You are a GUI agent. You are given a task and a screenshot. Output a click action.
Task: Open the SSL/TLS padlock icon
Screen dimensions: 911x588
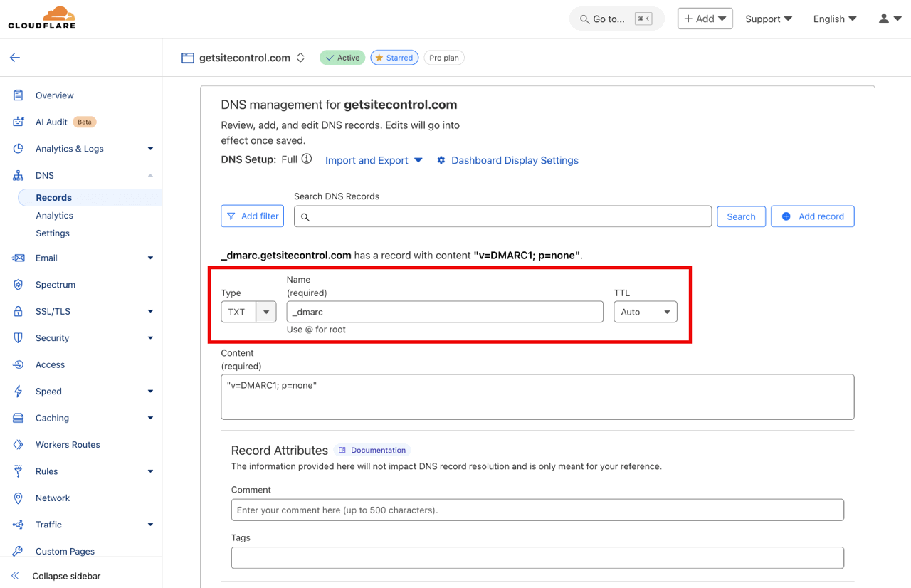coord(17,311)
